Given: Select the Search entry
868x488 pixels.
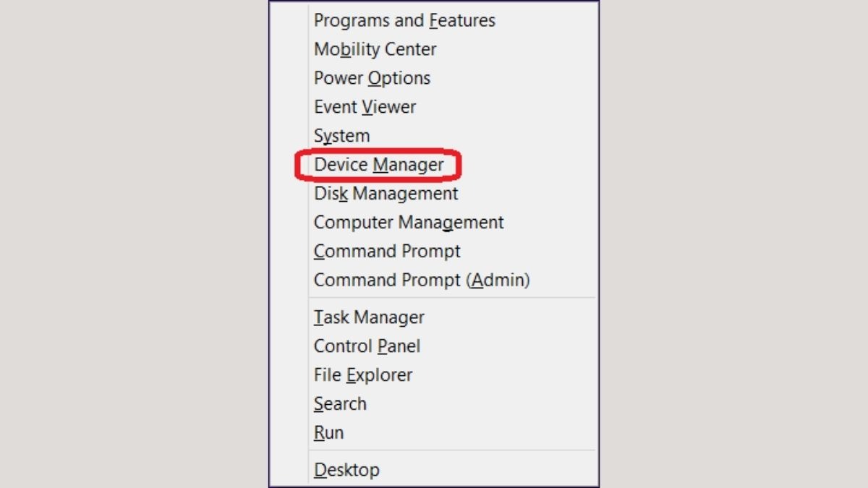Looking at the screenshot, I should [x=340, y=404].
